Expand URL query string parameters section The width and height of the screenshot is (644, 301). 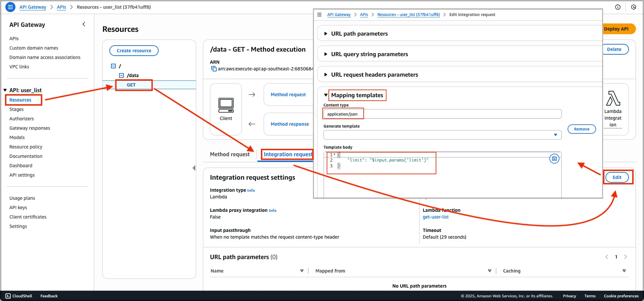tap(325, 54)
